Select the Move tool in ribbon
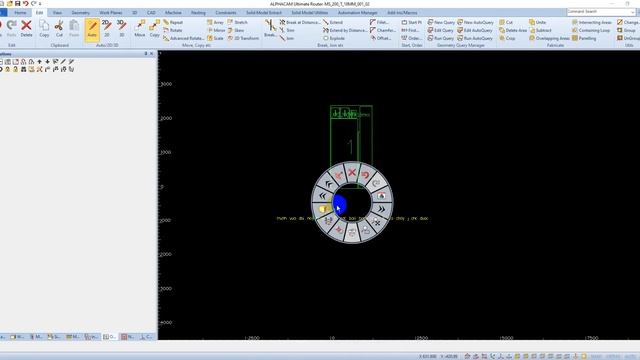The image size is (640, 360). (x=140, y=28)
